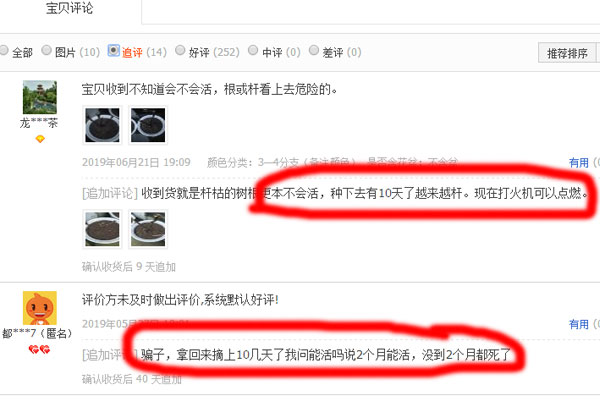Click the red hearts rank badge

(x=39, y=349)
